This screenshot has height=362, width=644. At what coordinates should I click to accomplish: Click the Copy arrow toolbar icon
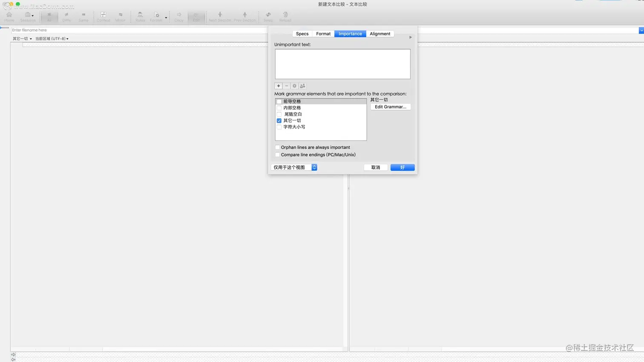point(179,17)
